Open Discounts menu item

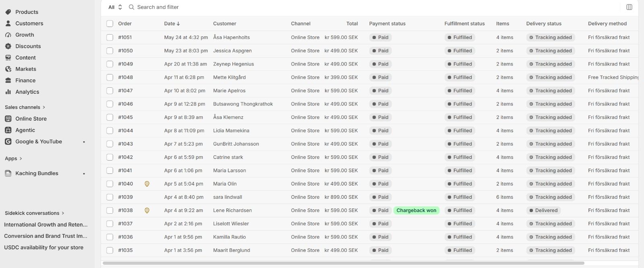(28, 46)
